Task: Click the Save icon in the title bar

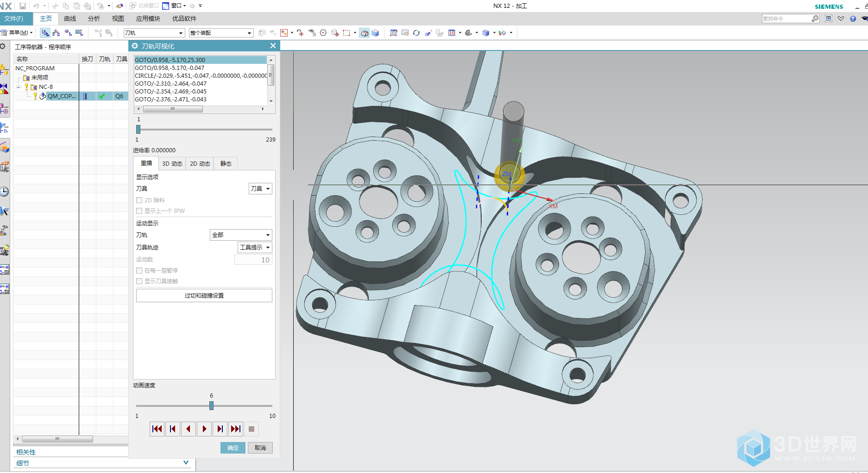Action: point(22,6)
